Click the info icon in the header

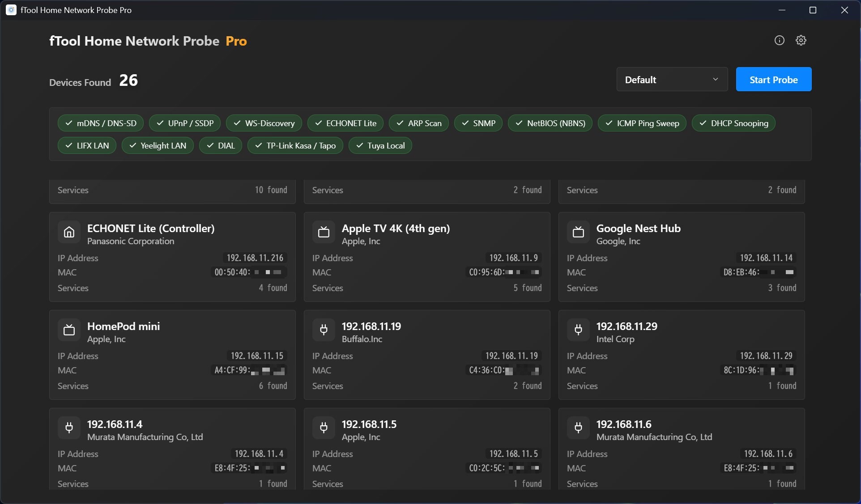pos(779,40)
